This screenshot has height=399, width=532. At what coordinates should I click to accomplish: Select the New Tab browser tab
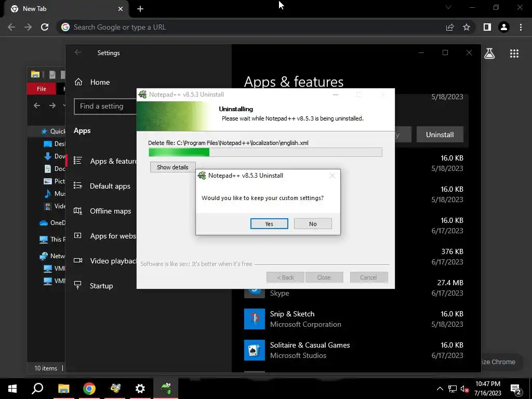66,9
